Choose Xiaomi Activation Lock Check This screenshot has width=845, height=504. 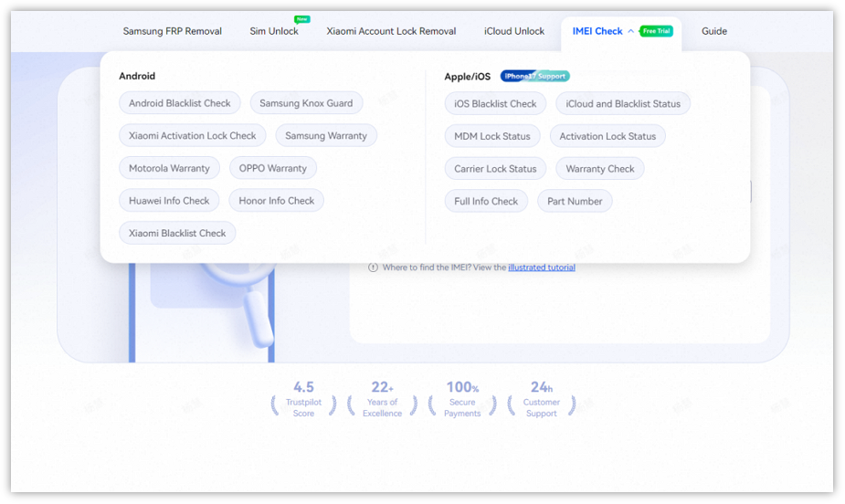193,136
